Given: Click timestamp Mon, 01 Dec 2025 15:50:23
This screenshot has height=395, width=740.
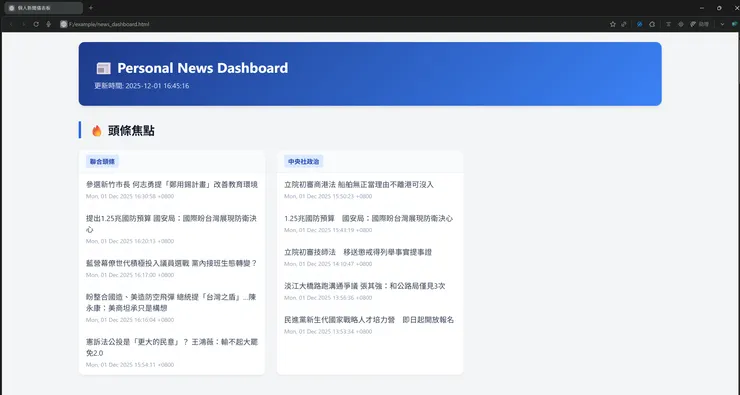Looking at the screenshot, I should click(328, 196).
